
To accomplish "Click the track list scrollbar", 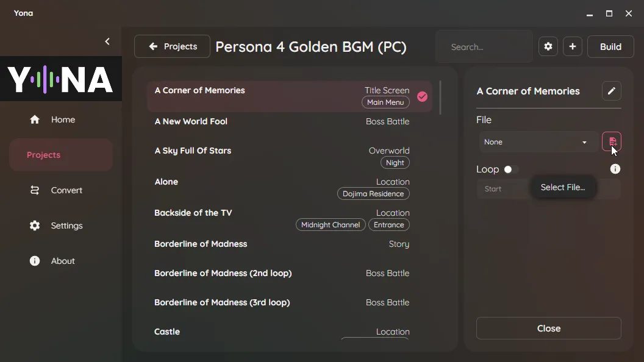I will click(x=440, y=98).
